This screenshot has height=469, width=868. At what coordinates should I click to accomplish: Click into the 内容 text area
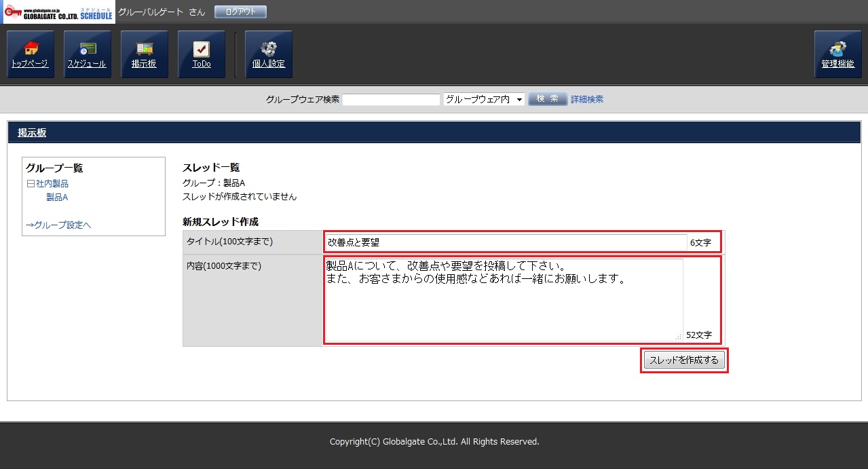tap(504, 299)
